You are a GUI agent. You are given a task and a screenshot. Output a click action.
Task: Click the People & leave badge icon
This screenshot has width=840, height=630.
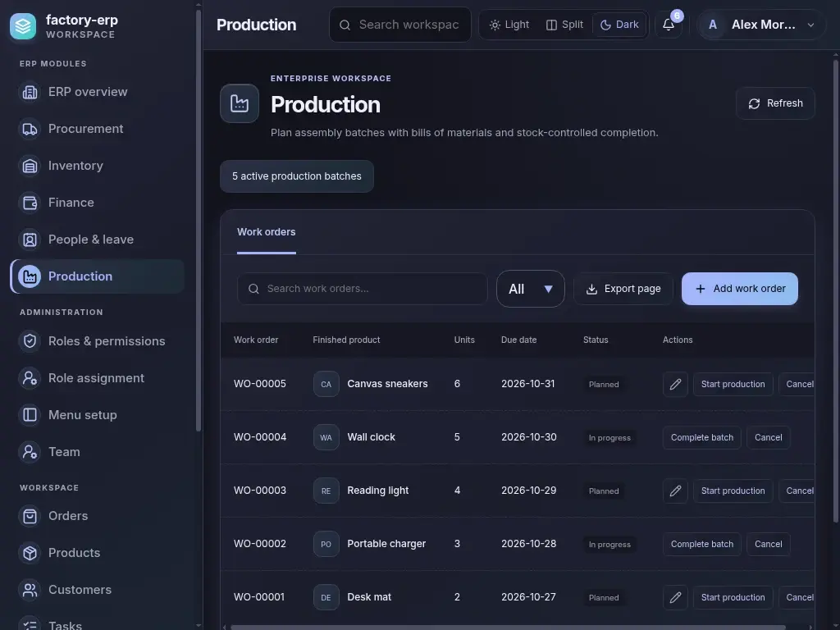point(30,240)
